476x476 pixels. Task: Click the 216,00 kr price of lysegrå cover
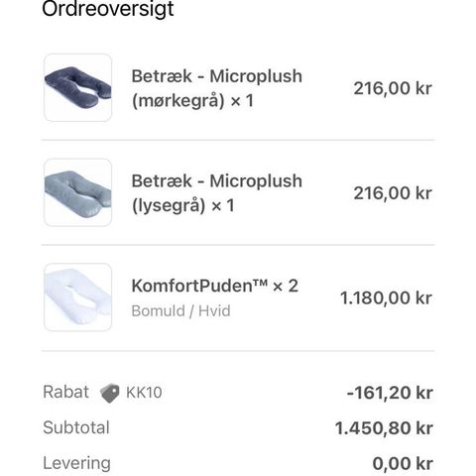pos(393,193)
